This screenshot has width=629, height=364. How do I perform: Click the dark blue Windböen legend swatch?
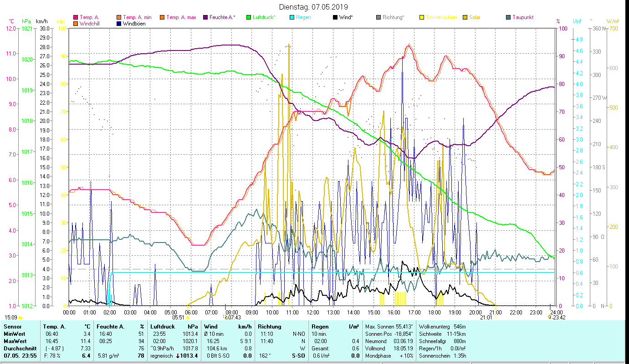119,24
